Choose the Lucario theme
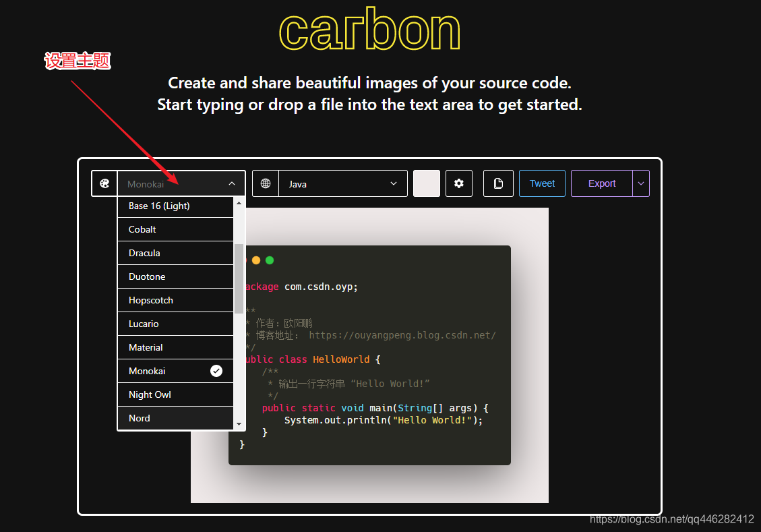The width and height of the screenshot is (761, 532). [x=176, y=324]
